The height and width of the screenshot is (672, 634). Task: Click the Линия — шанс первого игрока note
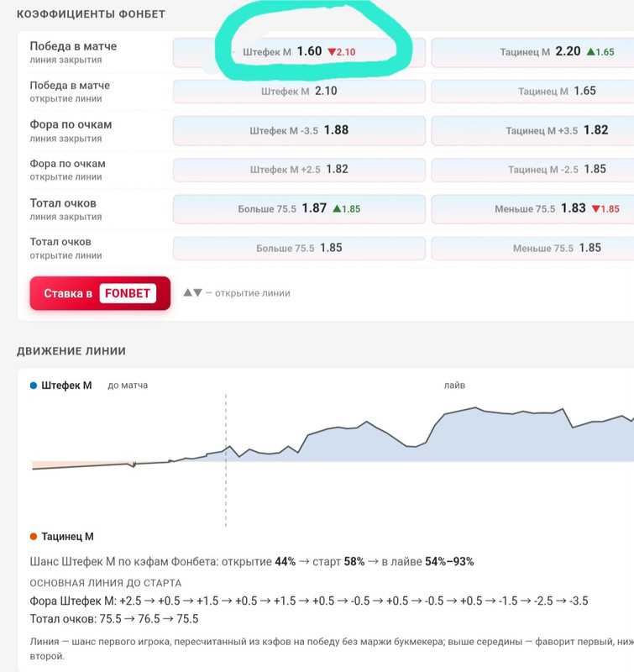tap(332, 648)
